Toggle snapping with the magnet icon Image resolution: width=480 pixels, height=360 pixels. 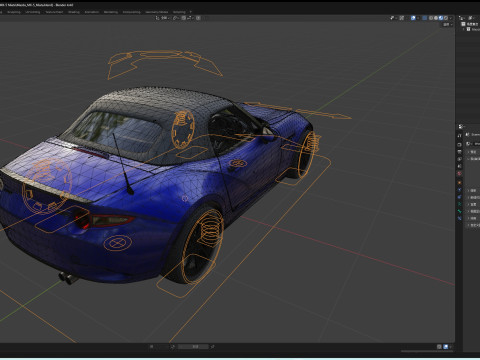coord(184,18)
